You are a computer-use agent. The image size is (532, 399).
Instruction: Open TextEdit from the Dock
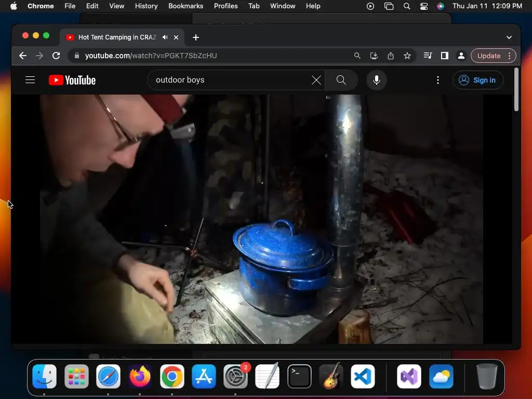[268, 376]
